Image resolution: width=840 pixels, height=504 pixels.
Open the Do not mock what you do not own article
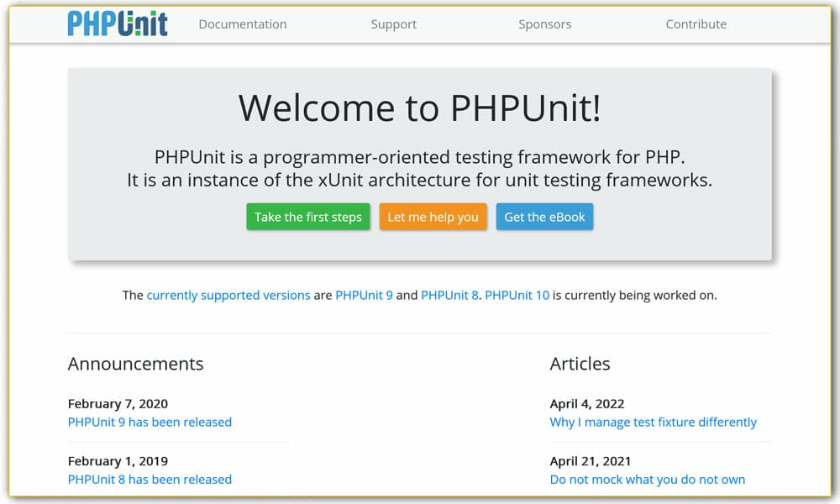pos(647,479)
